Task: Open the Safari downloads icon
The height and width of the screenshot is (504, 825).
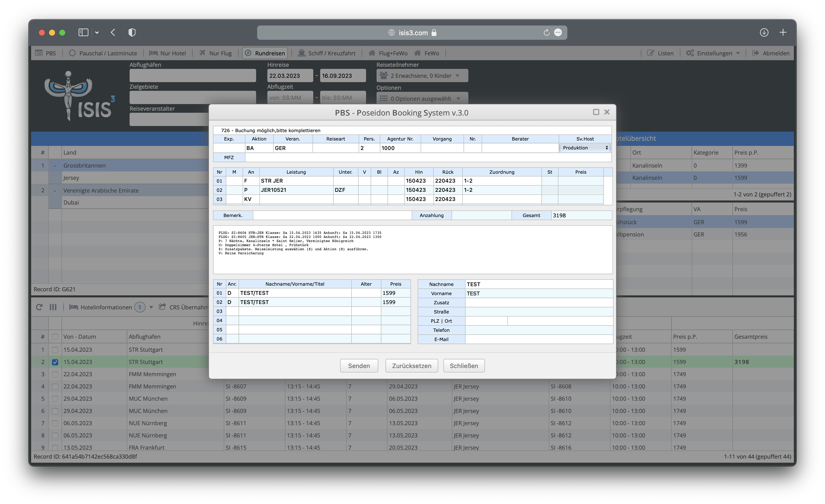Action: click(764, 32)
